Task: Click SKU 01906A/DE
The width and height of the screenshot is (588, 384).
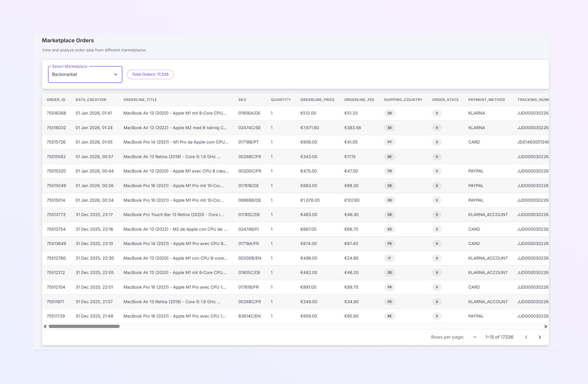Action: [249, 113]
